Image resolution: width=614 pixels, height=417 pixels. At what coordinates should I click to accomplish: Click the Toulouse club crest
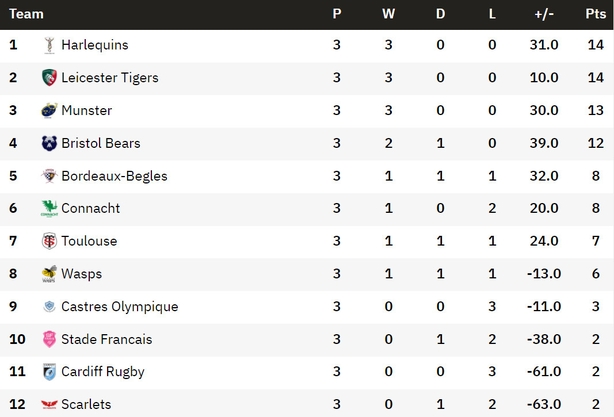coord(49,241)
